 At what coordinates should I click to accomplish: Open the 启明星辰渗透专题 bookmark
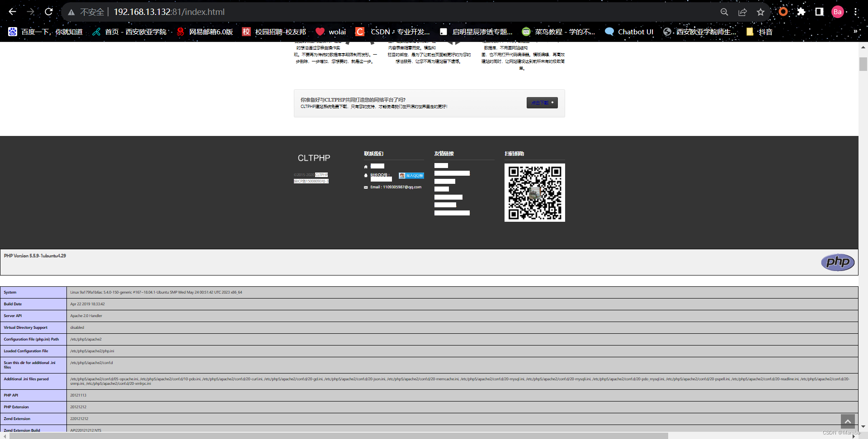click(476, 32)
